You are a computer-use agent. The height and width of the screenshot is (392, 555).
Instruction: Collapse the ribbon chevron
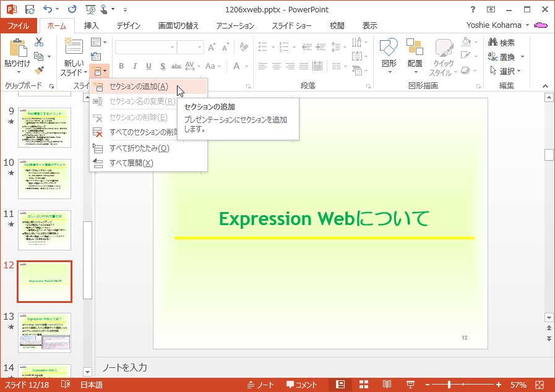(545, 86)
